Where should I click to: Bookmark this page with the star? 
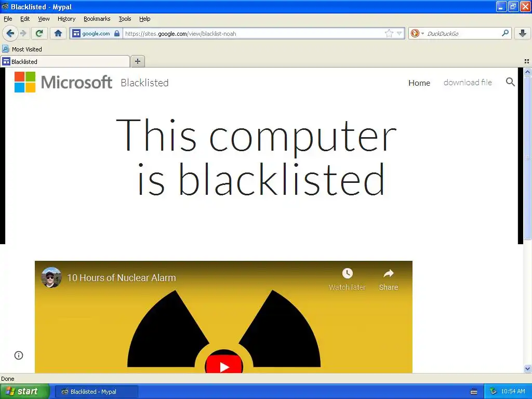[389, 33]
